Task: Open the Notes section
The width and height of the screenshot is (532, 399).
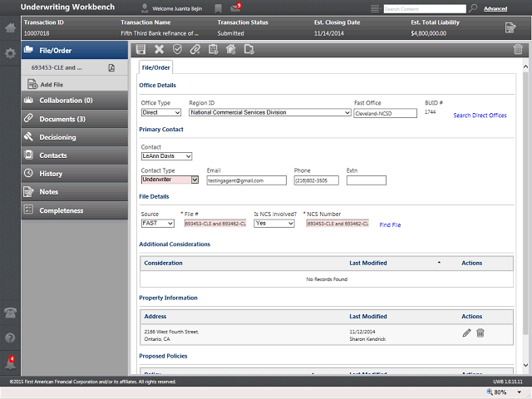Action: (x=75, y=192)
